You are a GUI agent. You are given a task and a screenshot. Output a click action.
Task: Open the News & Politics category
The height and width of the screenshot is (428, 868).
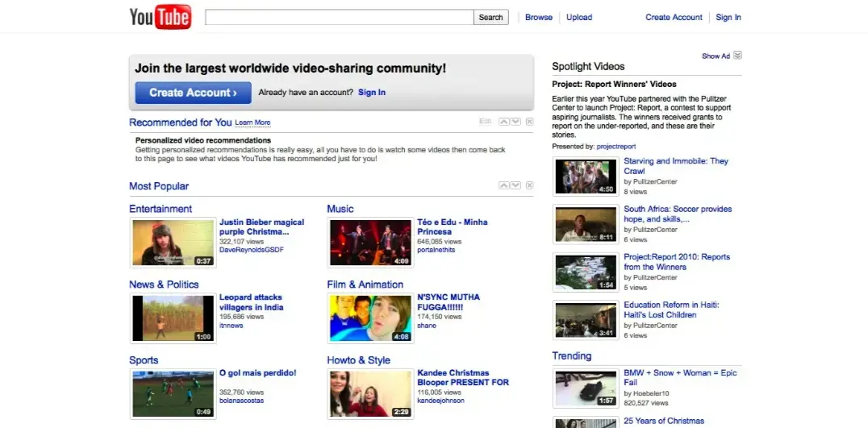pos(164,285)
